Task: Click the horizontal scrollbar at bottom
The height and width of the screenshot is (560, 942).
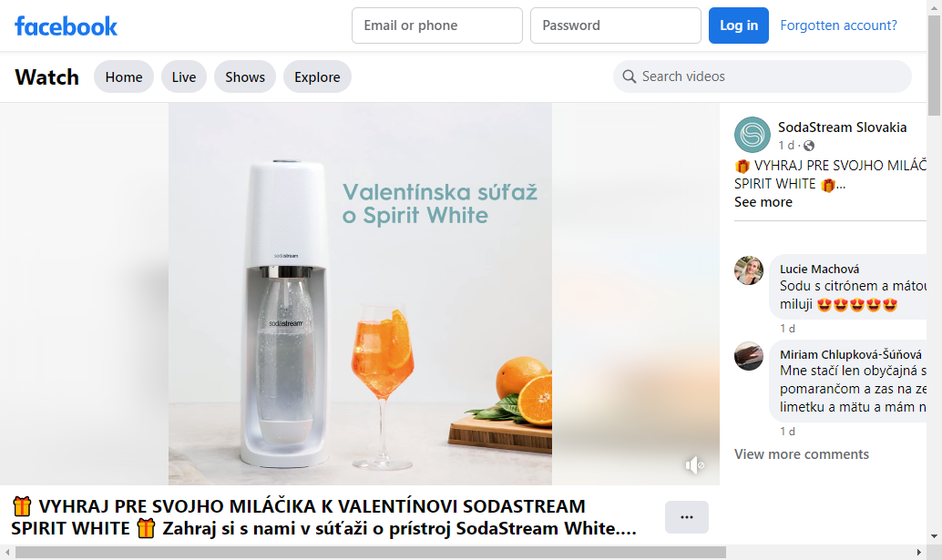Action: pyautogui.click(x=369, y=552)
